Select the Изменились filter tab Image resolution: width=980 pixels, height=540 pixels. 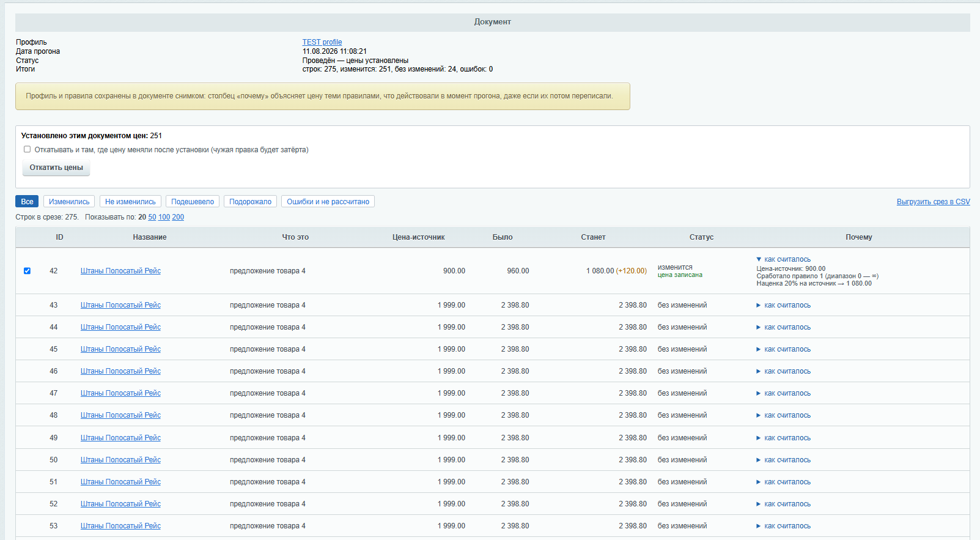coord(69,202)
